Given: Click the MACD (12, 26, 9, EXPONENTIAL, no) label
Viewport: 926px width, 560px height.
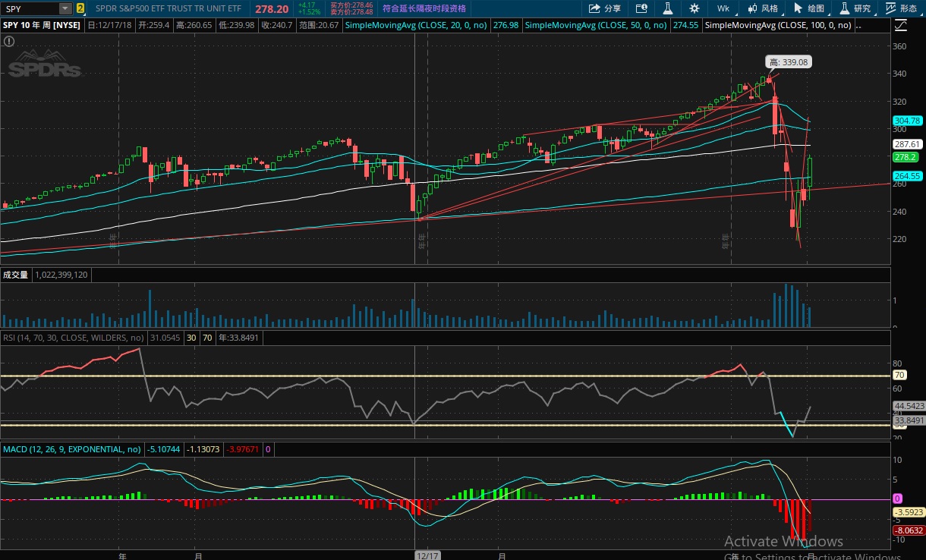Looking at the screenshot, I should pyautogui.click(x=72, y=449).
